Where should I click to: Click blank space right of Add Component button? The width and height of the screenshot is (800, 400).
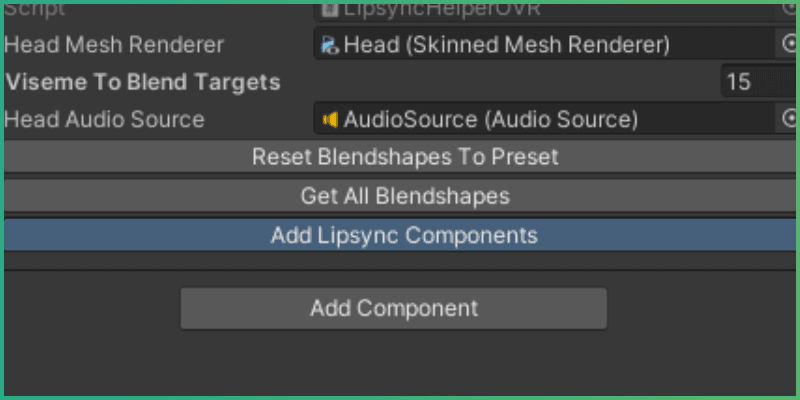click(x=700, y=308)
